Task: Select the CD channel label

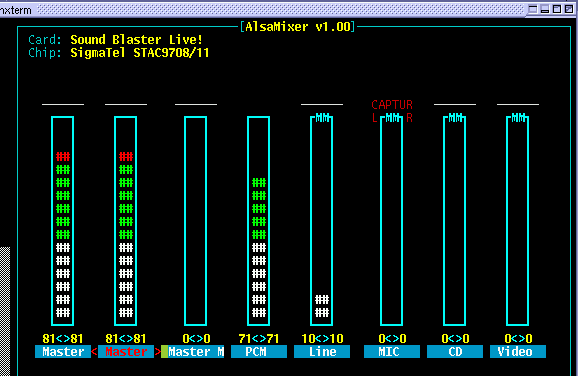Action: (x=455, y=352)
